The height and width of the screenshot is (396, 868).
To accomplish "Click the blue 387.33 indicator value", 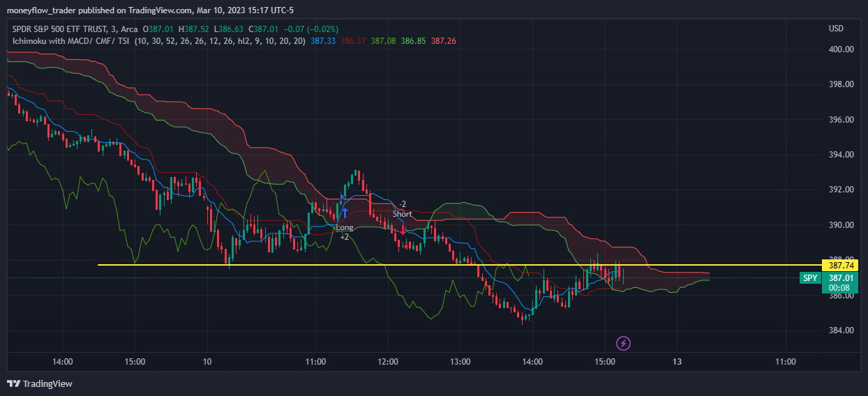I will pyautogui.click(x=323, y=41).
